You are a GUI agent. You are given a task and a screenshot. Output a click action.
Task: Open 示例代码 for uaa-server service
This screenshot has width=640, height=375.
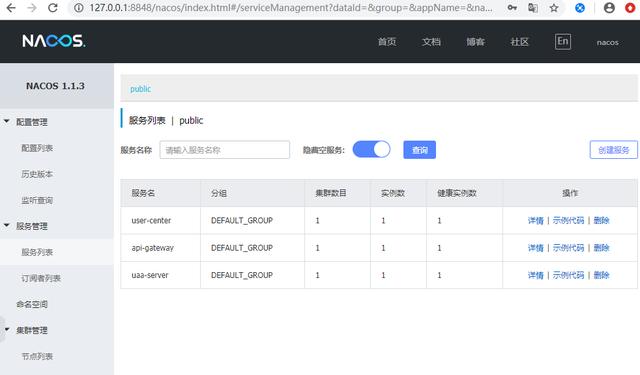568,275
